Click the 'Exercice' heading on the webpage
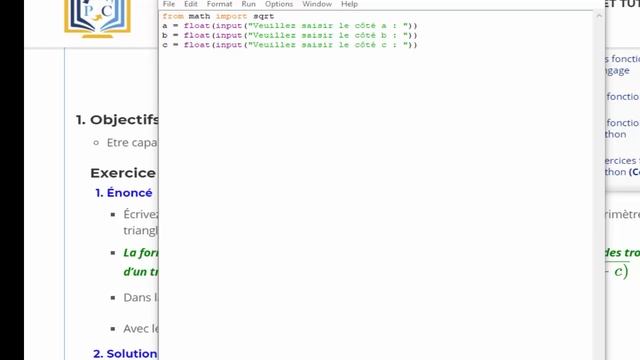The height and width of the screenshot is (360, 640). pos(123,173)
